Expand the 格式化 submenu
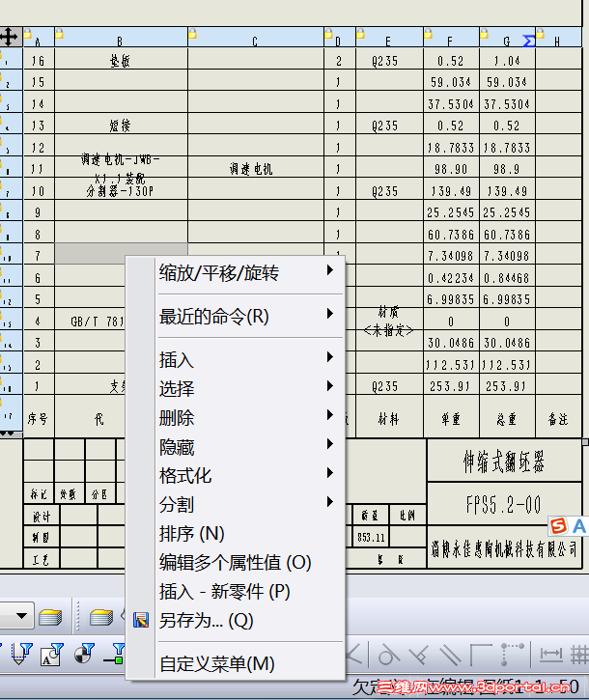This screenshot has width=589, height=700. pyautogui.click(x=250, y=475)
